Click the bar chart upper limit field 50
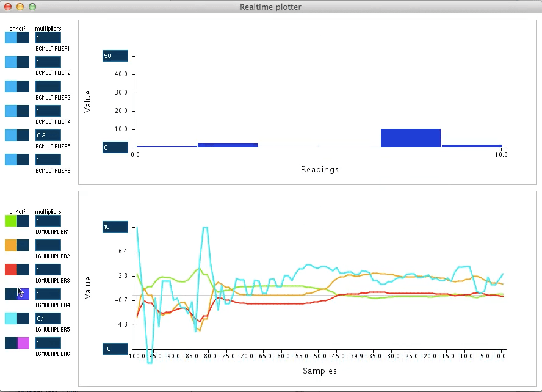 [115, 56]
